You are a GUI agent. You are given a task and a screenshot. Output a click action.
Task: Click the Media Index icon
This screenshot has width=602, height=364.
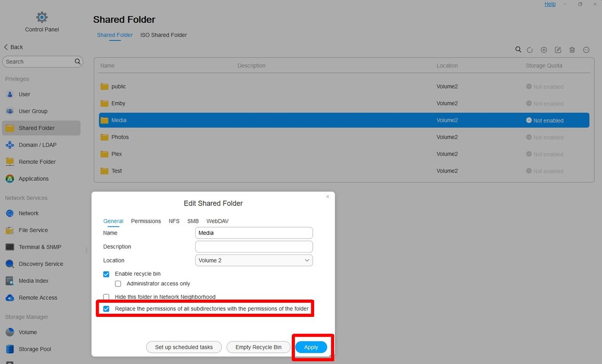tap(10, 281)
